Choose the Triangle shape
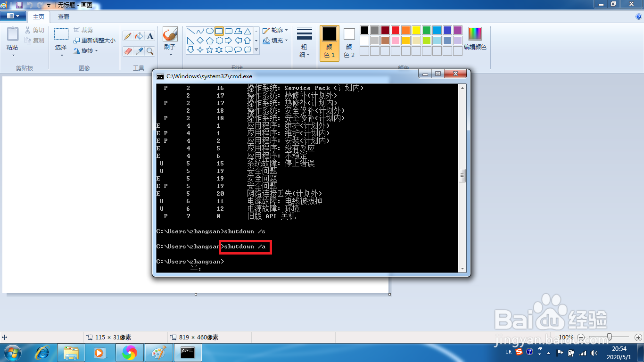644x362 pixels. tap(248, 31)
